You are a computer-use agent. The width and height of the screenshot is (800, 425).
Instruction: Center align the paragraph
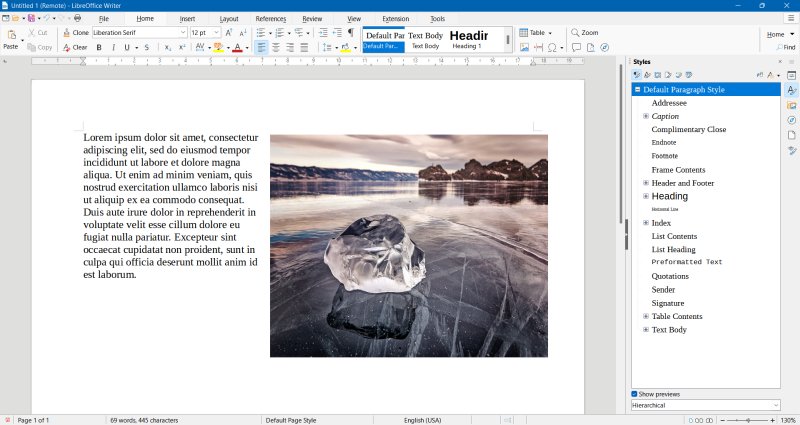tap(276, 47)
